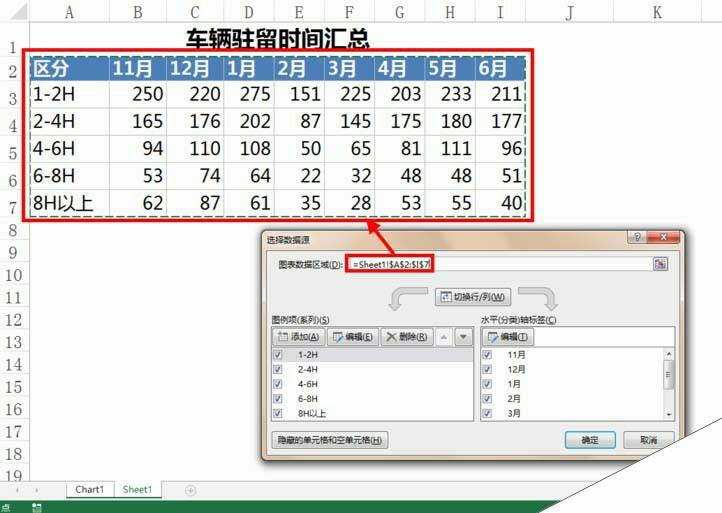The height and width of the screenshot is (513, 722).
Task: Uncheck the 2-4H series checkbox
Action: (x=278, y=369)
